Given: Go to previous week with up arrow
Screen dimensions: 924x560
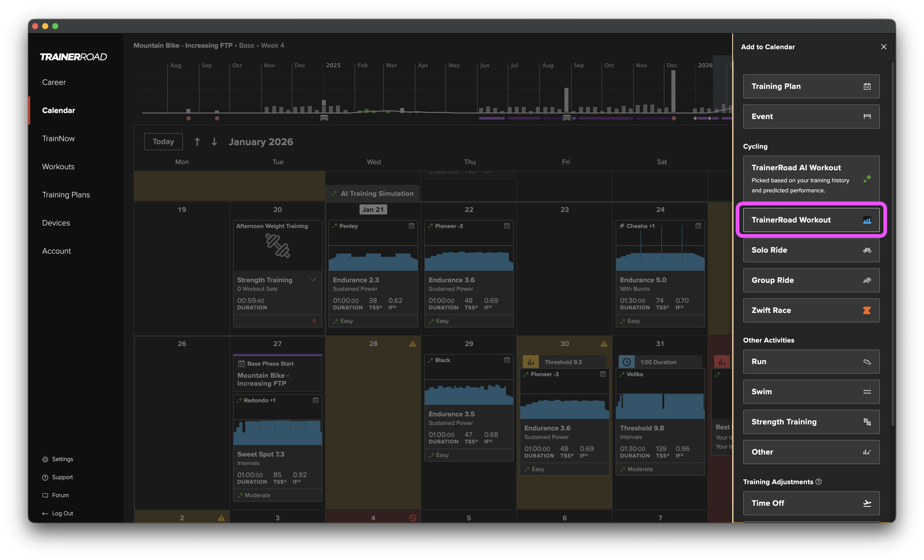Looking at the screenshot, I should 197,142.
